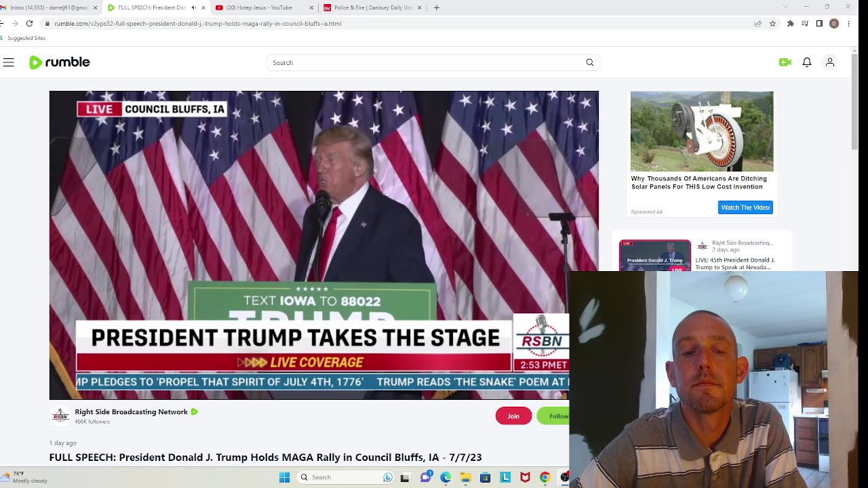Viewport: 868px width, 488px height.
Task: Toggle the Chrome side panel icon
Action: 819,23
